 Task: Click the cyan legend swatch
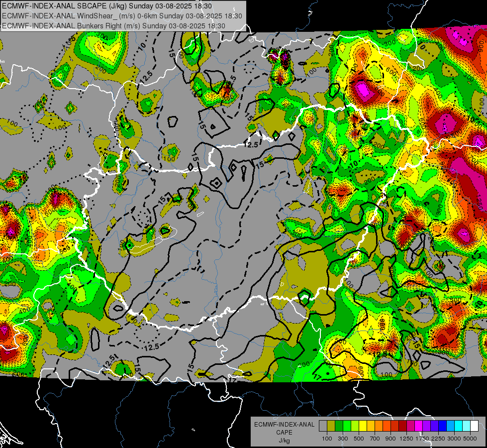(458, 426)
